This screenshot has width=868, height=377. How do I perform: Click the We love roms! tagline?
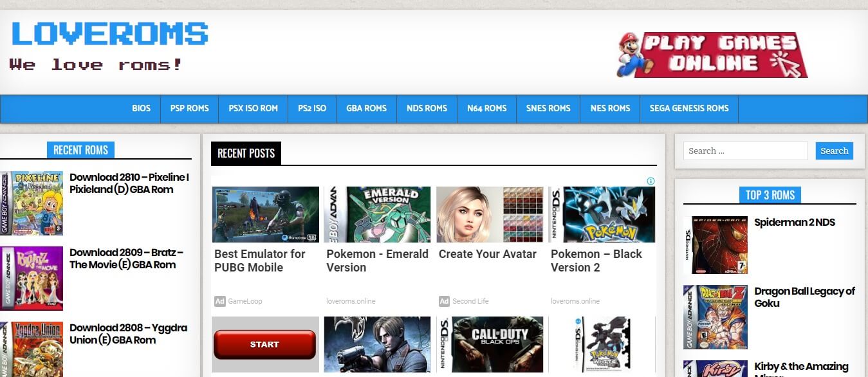[x=96, y=64]
